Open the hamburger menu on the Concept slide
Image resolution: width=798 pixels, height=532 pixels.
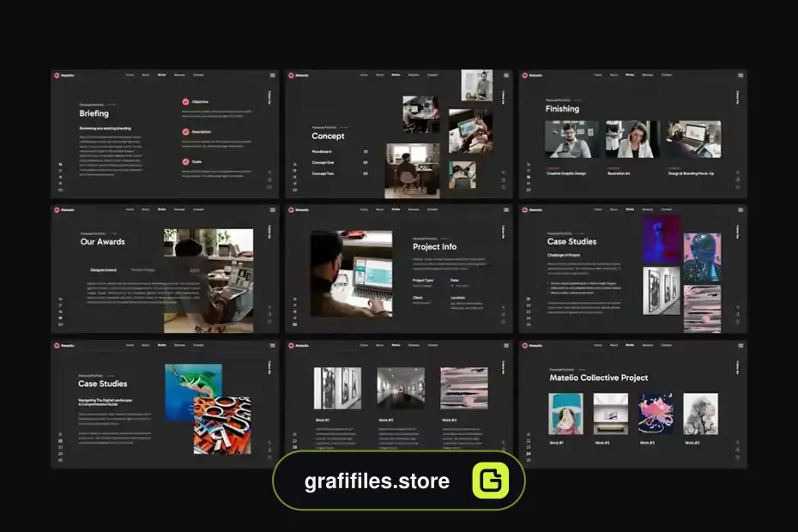pyautogui.click(x=506, y=76)
